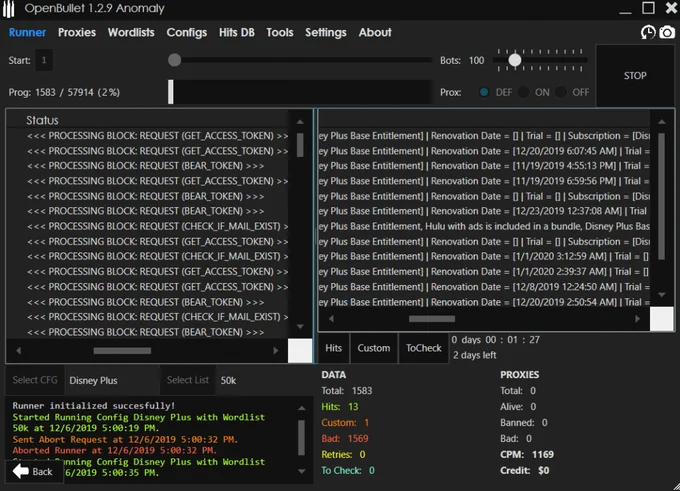Image resolution: width=680 pixels, height=491 pixels.
Task: Click the hits panel up scroll arrow
Action: [x=662, y=122]
